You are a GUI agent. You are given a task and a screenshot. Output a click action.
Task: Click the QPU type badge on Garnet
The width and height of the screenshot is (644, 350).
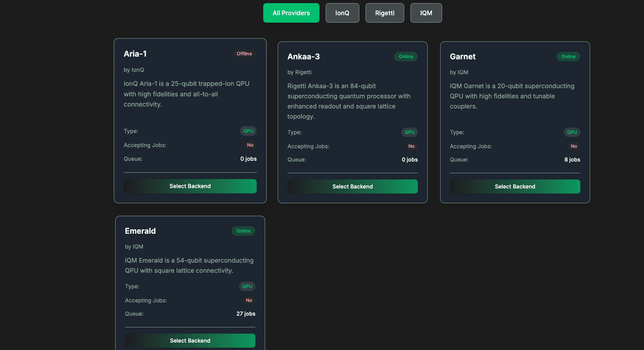[x=572, y=132]
